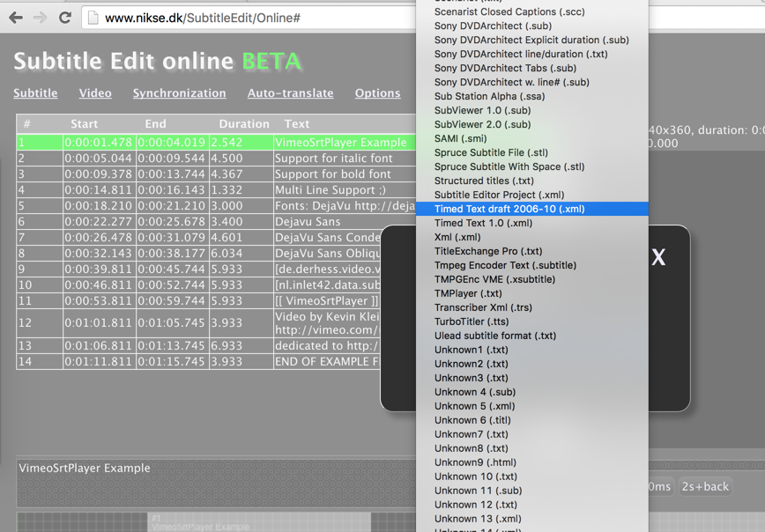Select Transcriber Xml (.trs) format
The width and height of the screenshot is (765, 532).
click(532, 308)
